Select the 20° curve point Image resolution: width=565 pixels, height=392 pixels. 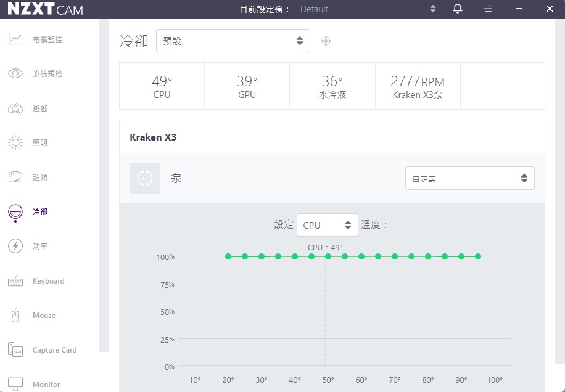click(228, 256)
